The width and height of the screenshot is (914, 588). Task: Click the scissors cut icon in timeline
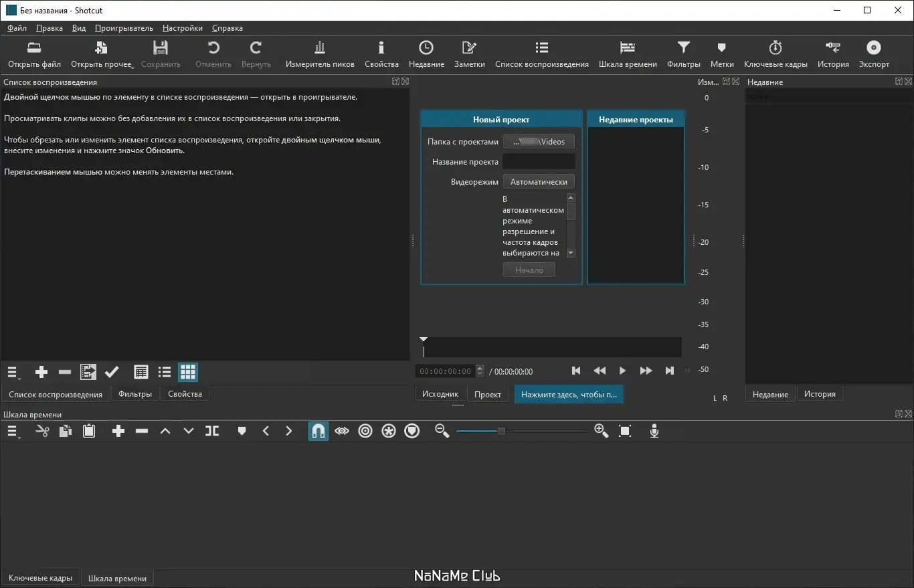pos(42,431)
